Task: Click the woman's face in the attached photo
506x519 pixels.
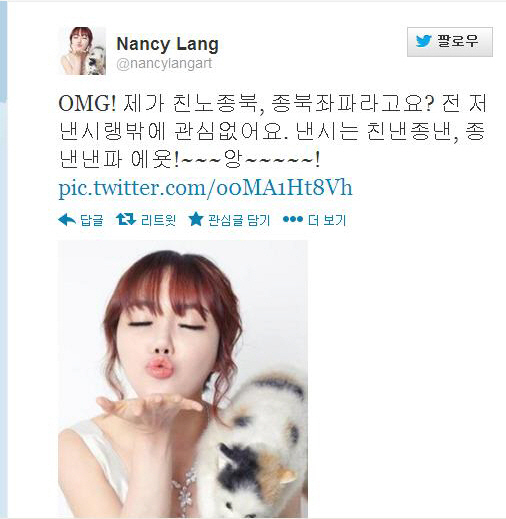Action: click(x=168, y=337)
